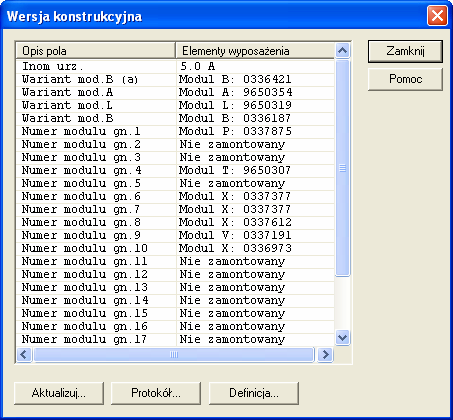453x420 pixels.
Task: Select the "Modul V: 0337191" value
Action: (255, 235)
